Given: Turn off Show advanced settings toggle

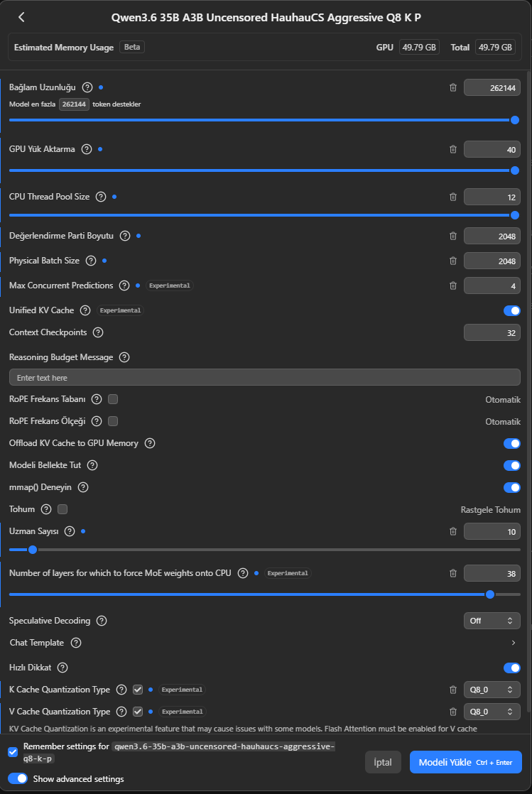Looking at the screenshot, I should point(18,778).
